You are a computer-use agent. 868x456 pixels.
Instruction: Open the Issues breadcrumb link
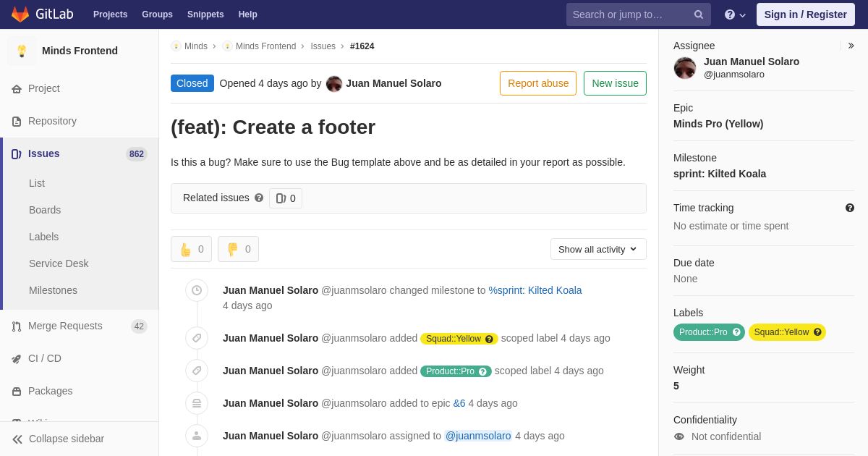(323, 46)
